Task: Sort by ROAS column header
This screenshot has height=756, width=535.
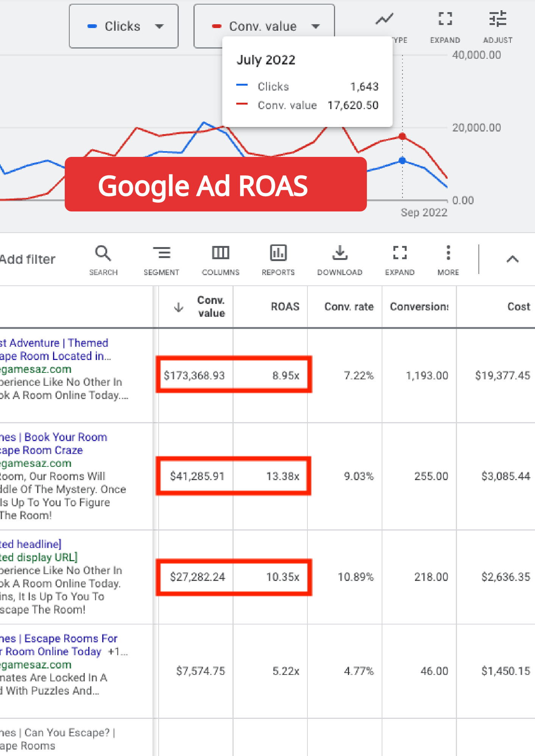Action: tap(285, 307)
